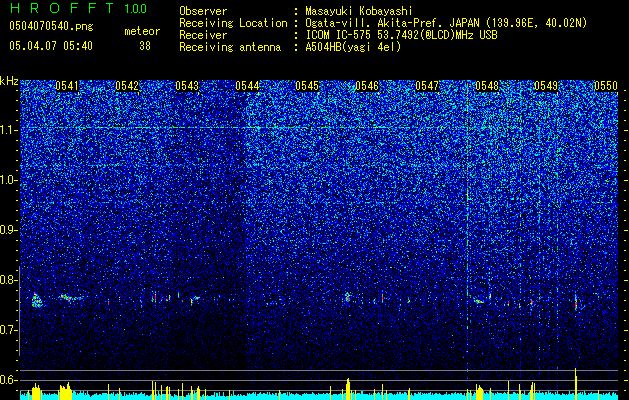The height and width of the screenshot is (400, 629).
Task: Click the 0543 time marker
Action: 187,86
